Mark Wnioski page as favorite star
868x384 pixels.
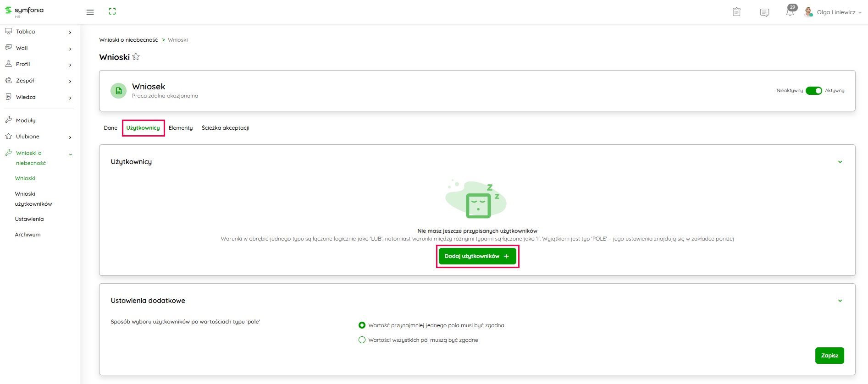pyautogui.click(x=136, y=57)
